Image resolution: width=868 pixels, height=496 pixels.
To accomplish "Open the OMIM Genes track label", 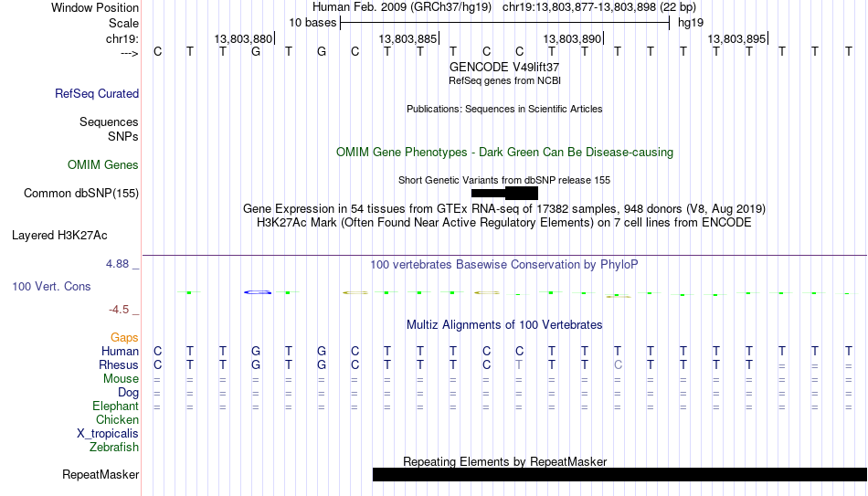I will 103,165.
